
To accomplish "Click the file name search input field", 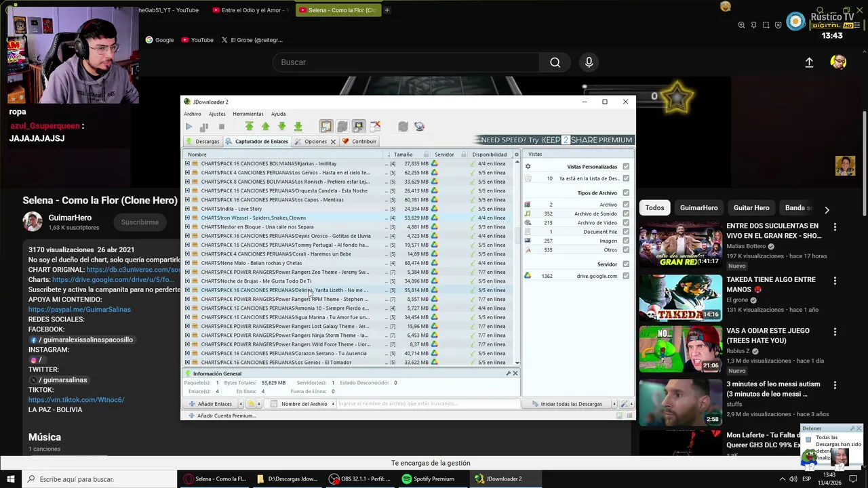I will 428,404.
